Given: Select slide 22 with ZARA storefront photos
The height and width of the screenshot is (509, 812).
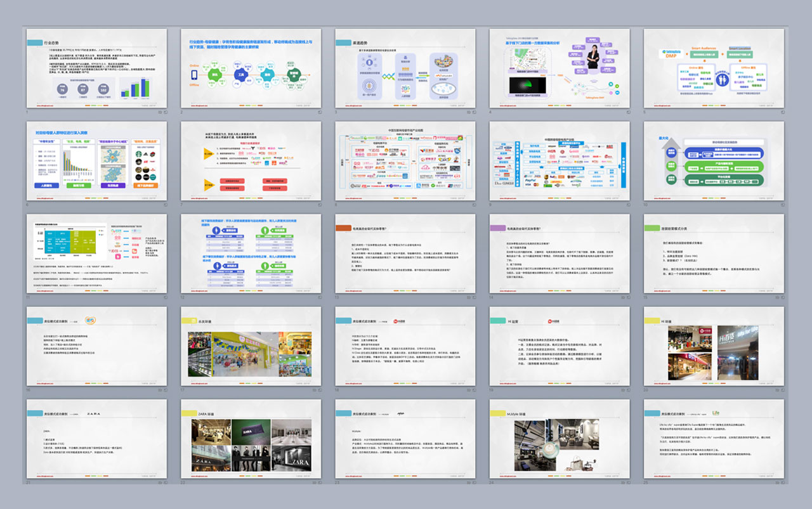Looking at the screenshot, I should point(251,439).
